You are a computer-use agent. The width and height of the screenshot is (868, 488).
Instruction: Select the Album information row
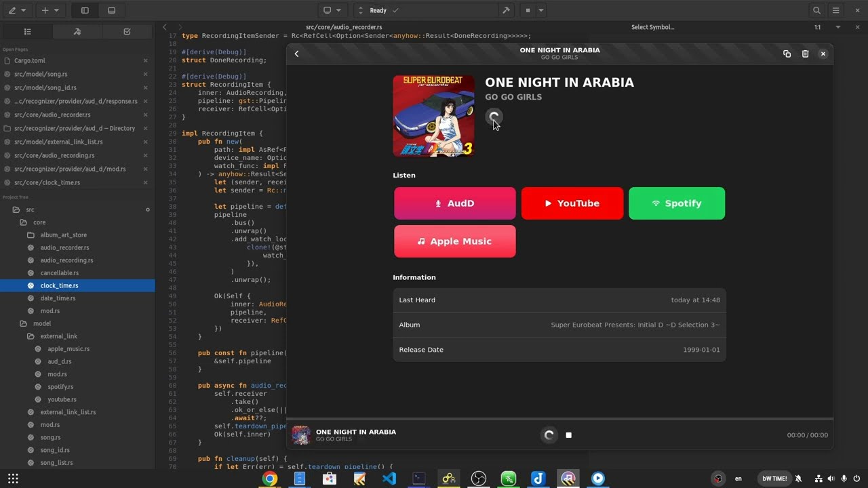pos(559,325)
